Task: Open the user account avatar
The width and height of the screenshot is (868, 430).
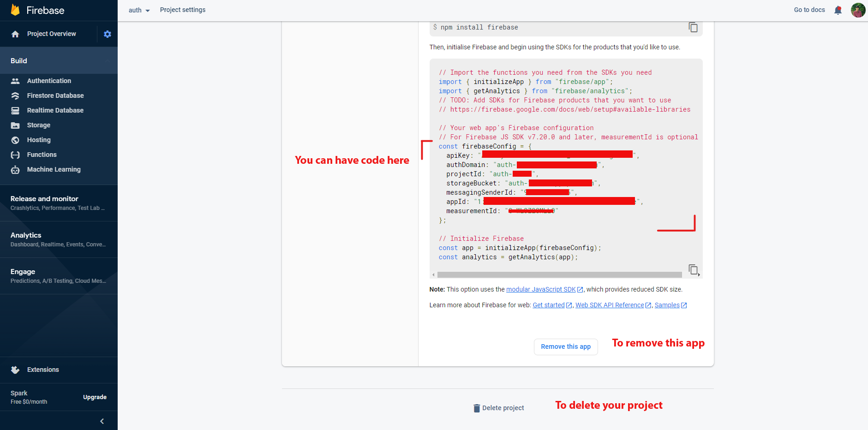Action: coord(858,10)
